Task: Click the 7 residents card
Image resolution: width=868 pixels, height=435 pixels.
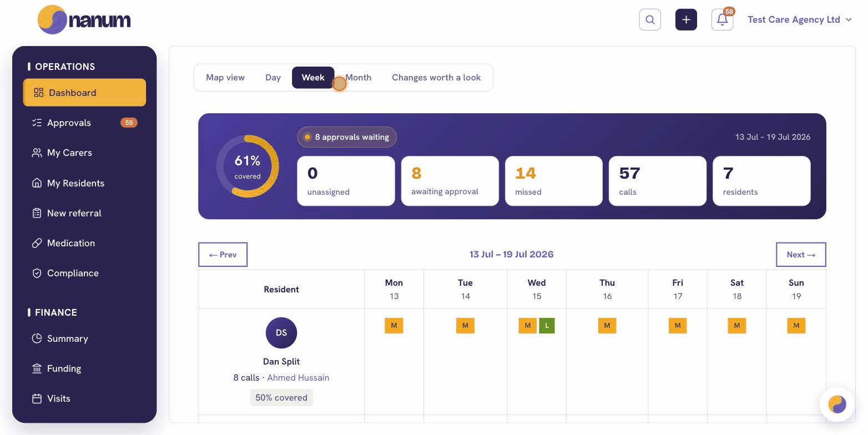Action: pos(761,181)
